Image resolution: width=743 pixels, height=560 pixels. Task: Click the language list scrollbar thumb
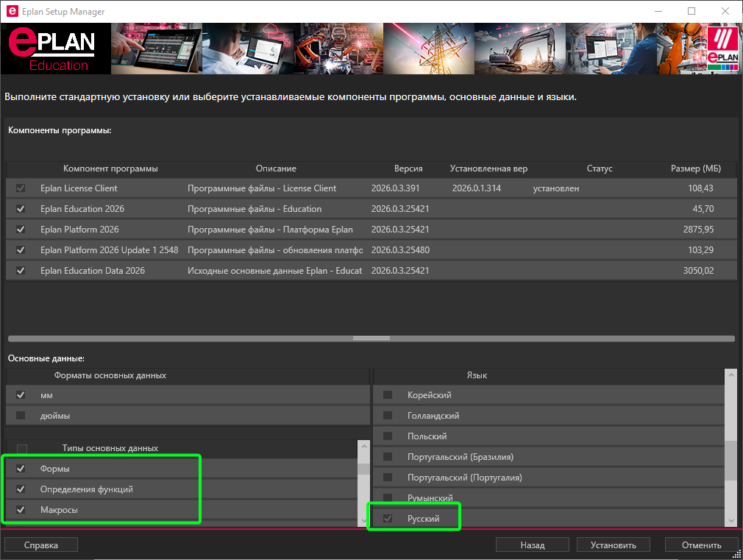[x=731, y=460]
